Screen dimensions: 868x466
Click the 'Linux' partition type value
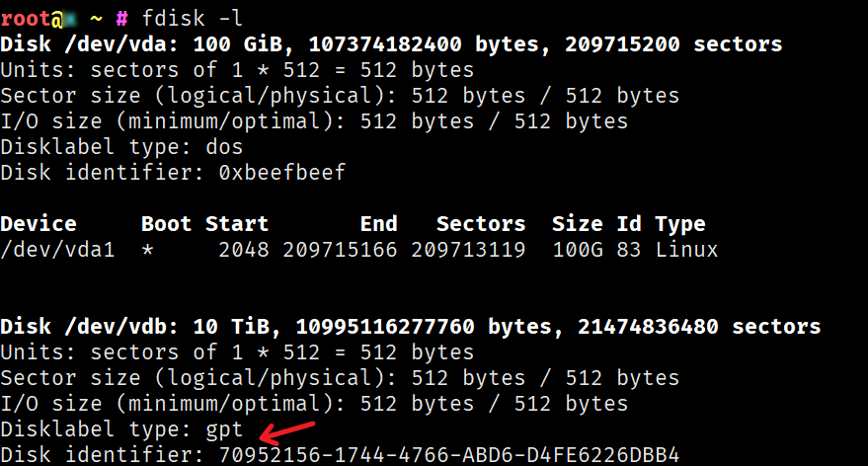click(686, 250)
